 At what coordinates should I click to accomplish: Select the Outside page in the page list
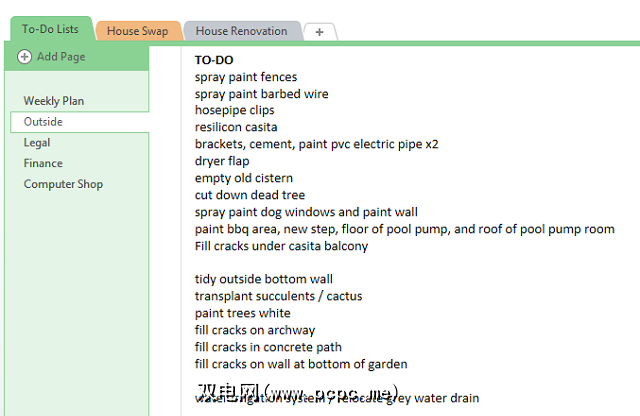pos(44,122)
